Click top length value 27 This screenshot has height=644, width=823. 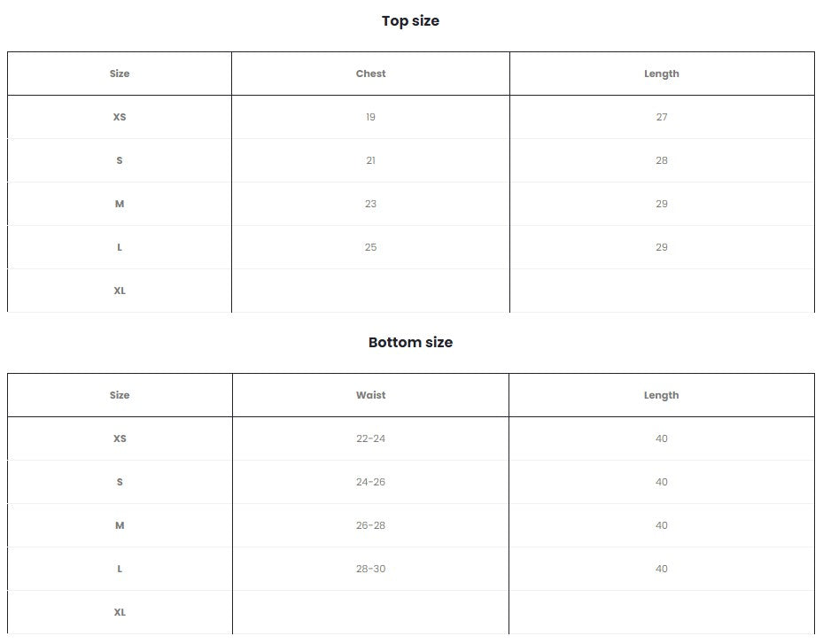tap(661, 117)
